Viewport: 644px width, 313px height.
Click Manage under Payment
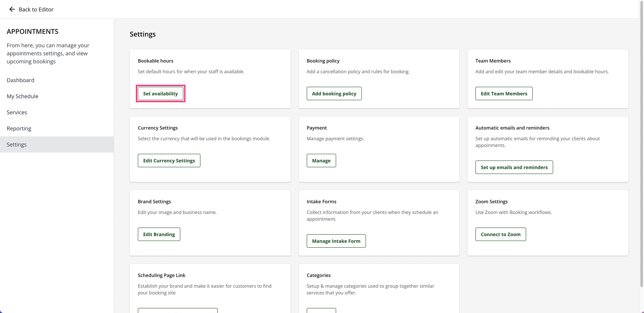pyautogui.click(x=321, y=161)
